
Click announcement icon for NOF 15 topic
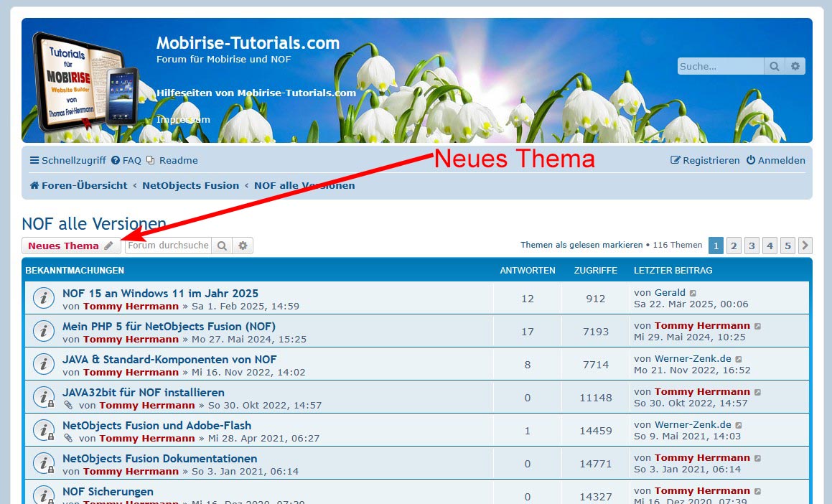pyautogui.click(x=44, y=297)
